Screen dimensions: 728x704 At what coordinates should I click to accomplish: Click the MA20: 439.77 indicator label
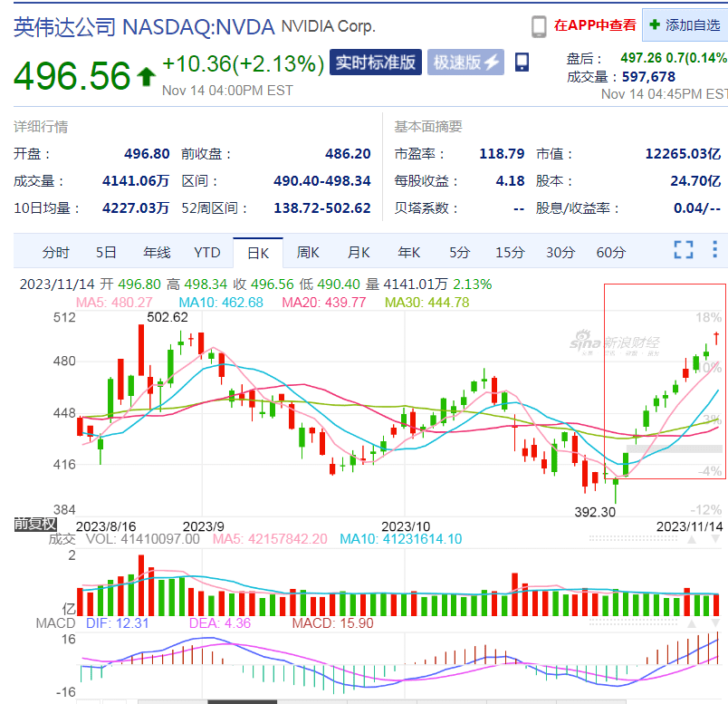324,303
